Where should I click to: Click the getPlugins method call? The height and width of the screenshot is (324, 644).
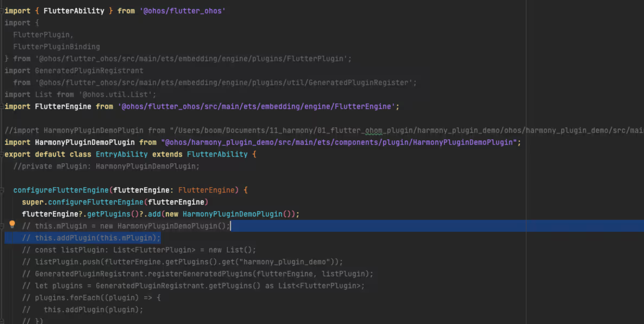point(109,214)
